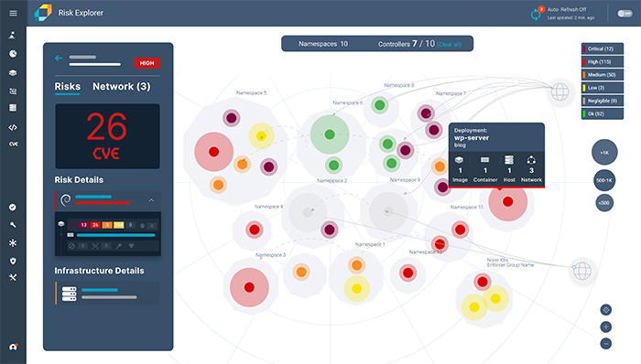Click the server icon under Infrastructure Details
Screen dimensions: 641x364
tap(69, 294)
